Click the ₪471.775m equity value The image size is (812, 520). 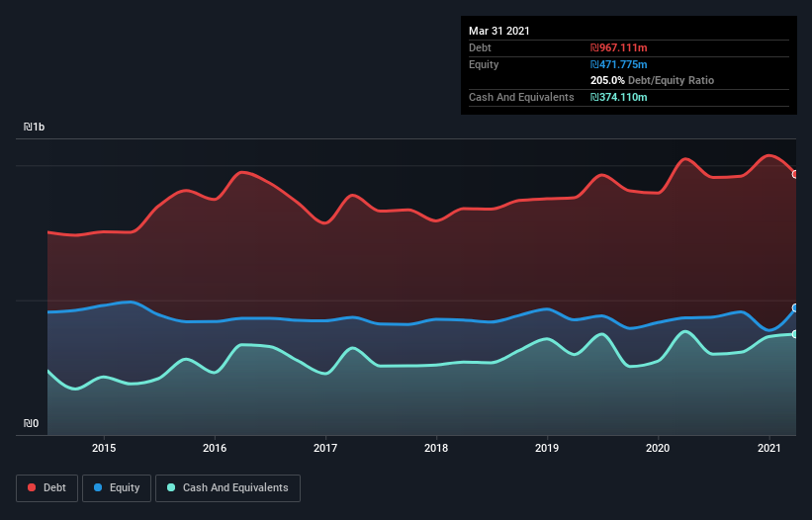coord(619,64)
